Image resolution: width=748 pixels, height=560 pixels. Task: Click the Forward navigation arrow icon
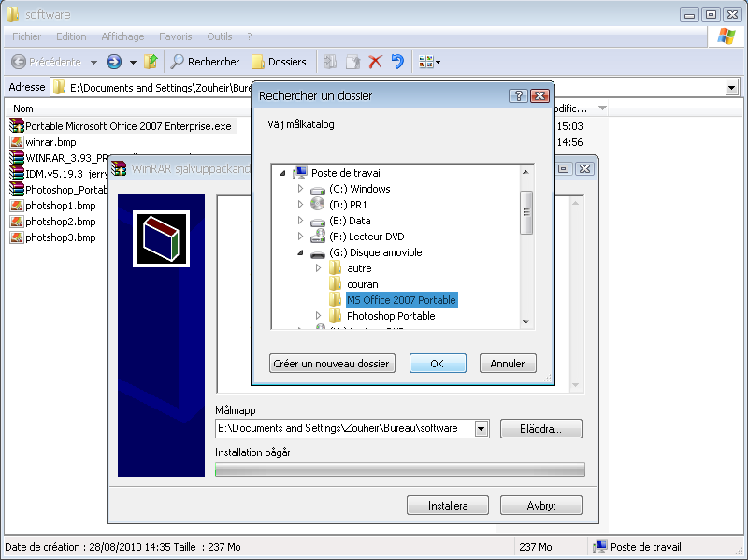pyautogui.click(x=114, y=62)
